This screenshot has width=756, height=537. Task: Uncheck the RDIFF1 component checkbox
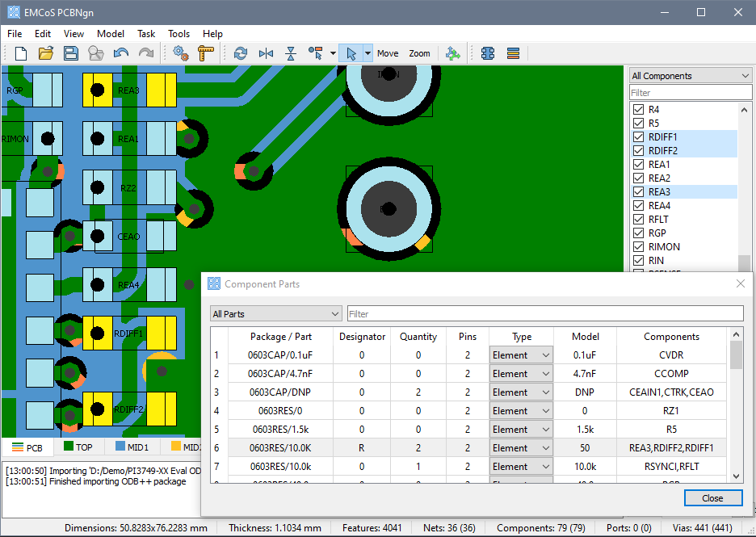pyautogui.click(x=638, y=137)
